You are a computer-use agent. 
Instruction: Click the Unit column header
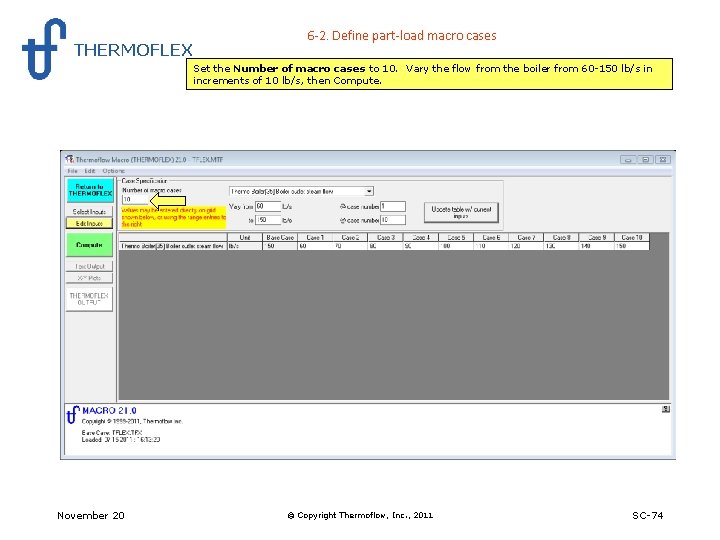tap(245, 237)
